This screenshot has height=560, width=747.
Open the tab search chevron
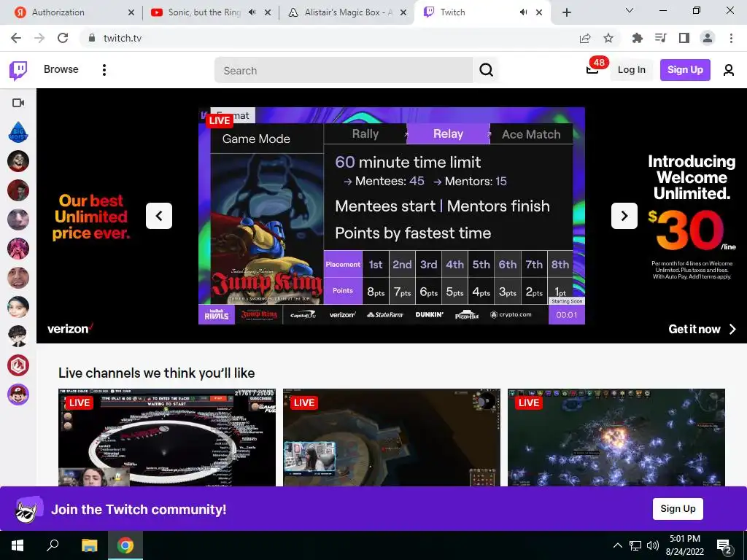pos(630,10)
